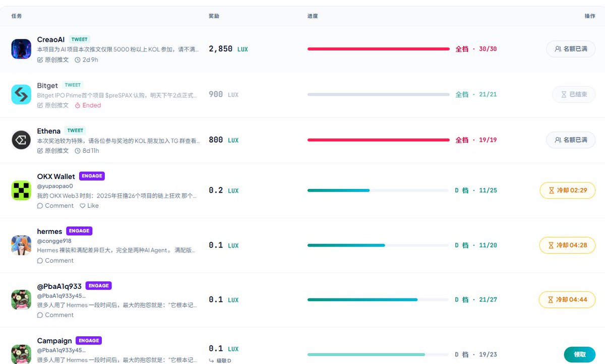This screenshot has width=605, height=364.
Task: Click the 900 LUX reward value
Action: 224,94
